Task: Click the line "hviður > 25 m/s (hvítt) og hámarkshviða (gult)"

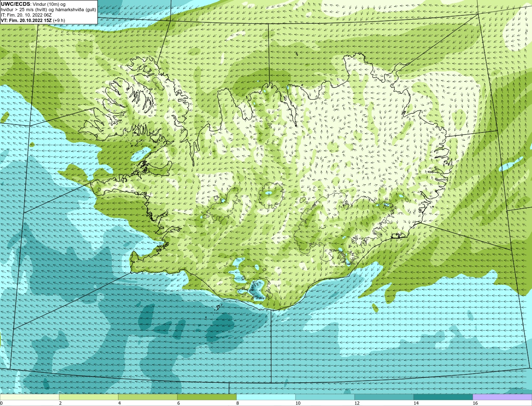Action: point(48,10)
